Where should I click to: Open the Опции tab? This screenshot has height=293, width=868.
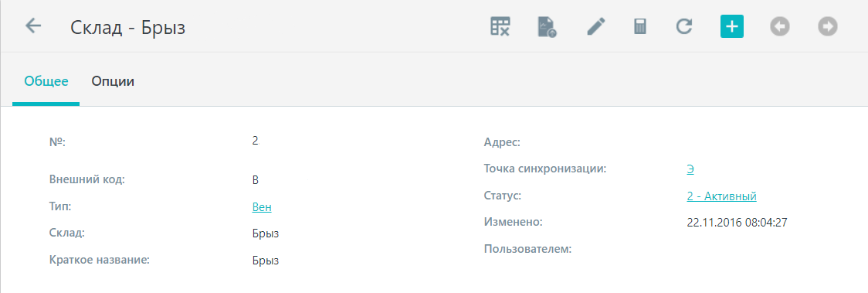pos(113,81)
